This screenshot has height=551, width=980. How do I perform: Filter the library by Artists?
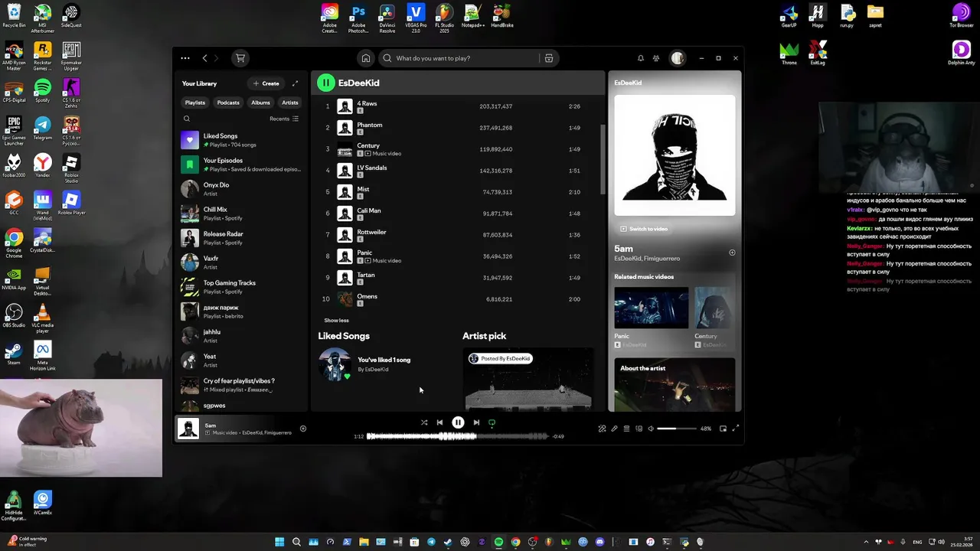290,103
